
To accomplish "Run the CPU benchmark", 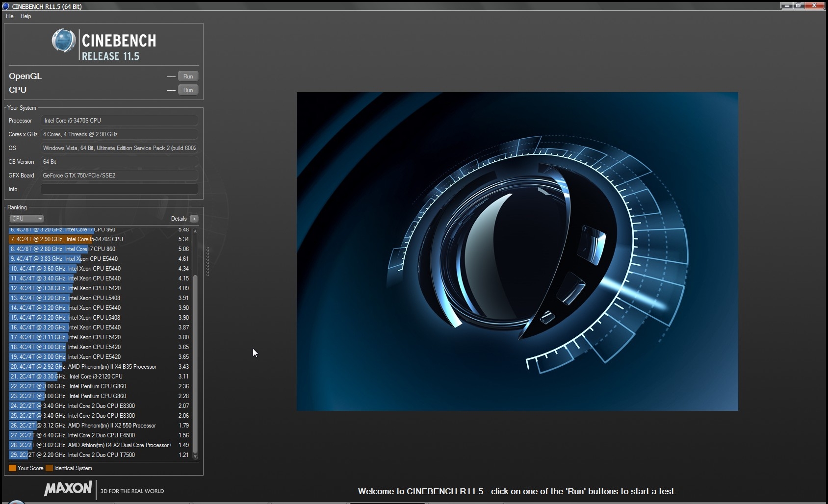I will pos(188,90).
